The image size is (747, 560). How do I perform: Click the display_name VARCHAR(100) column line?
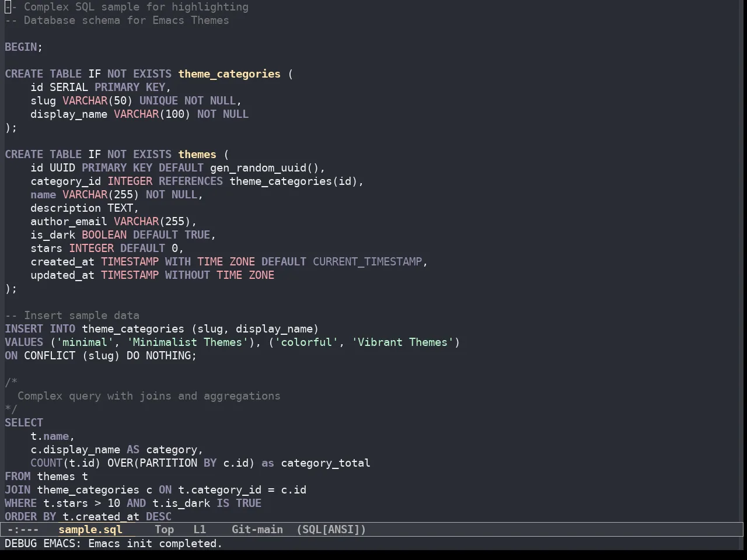coord(139,114)
